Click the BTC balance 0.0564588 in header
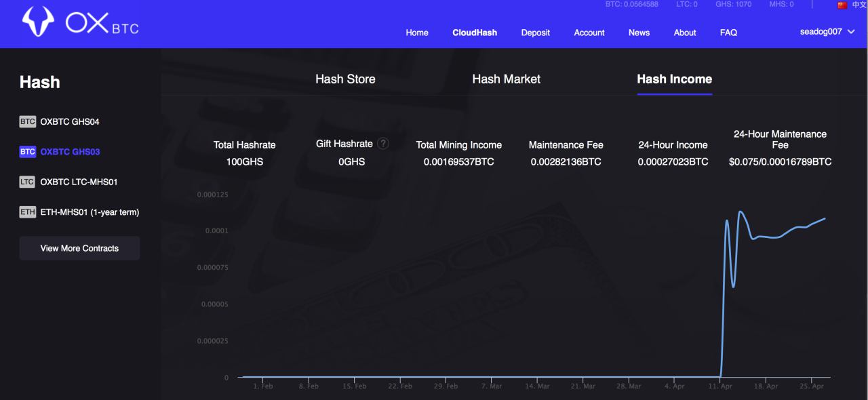Screen dimensions: 868x400 632,4
